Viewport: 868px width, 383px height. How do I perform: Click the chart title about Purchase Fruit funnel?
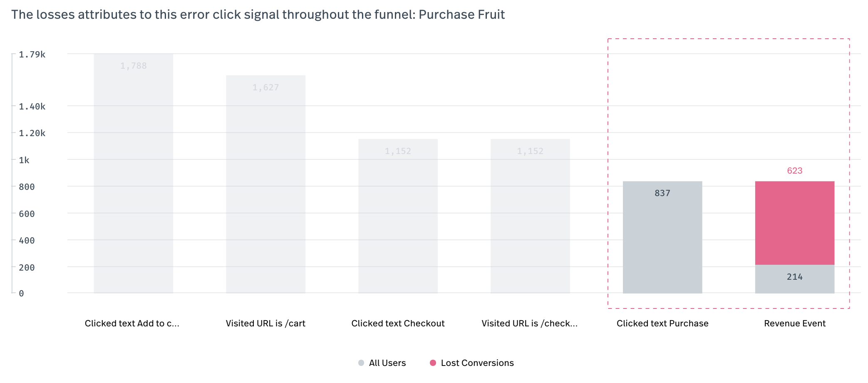[258, 15]
